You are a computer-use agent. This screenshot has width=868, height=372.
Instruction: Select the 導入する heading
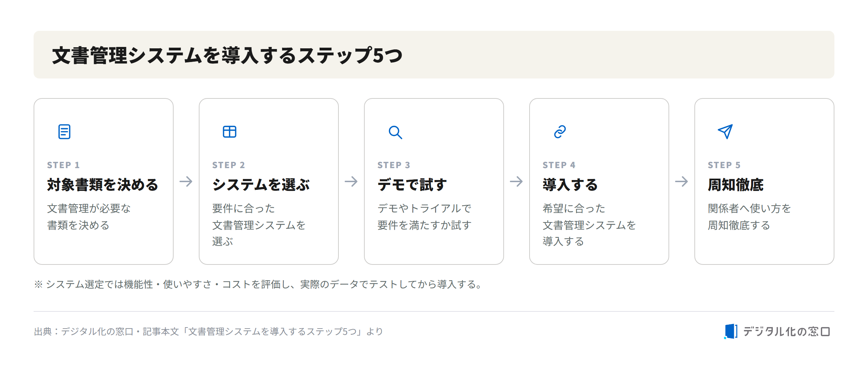click(570, 185)
